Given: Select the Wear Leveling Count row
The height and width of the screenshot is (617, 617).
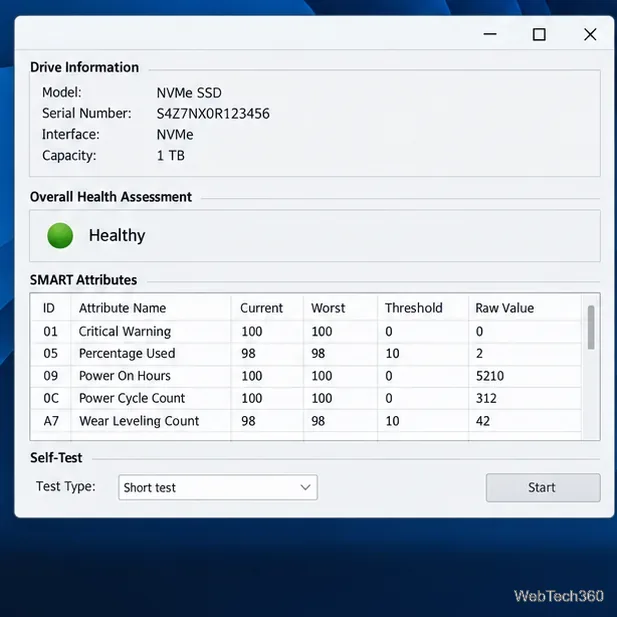Looking at the screenshot, I should [306, 421].
